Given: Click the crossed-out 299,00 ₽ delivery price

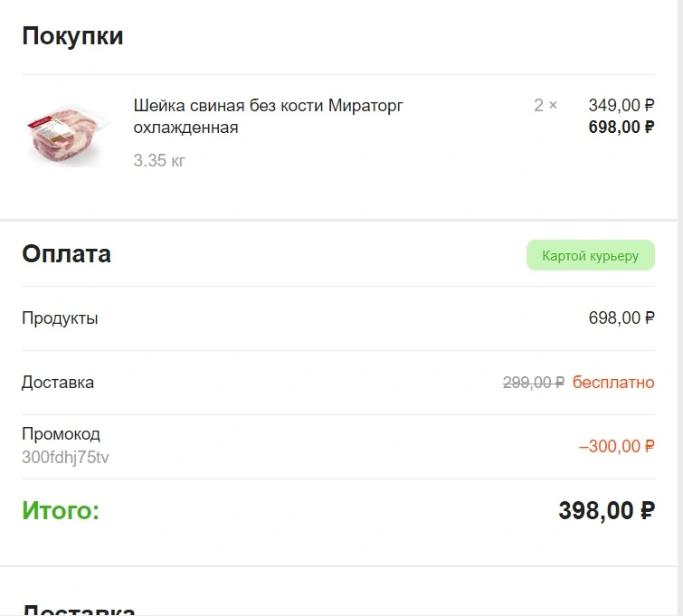Looking at the screenshot, I should click(534, 383).
